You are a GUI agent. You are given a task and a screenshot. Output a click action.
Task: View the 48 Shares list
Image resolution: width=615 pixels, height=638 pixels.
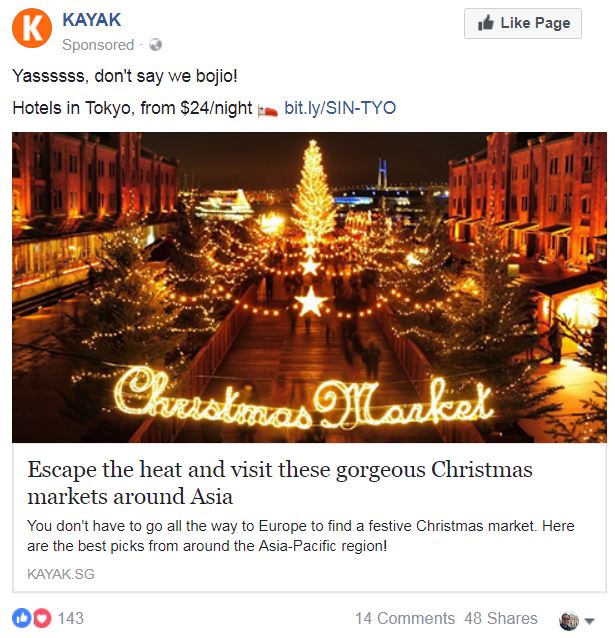click(x=501, y=618)
